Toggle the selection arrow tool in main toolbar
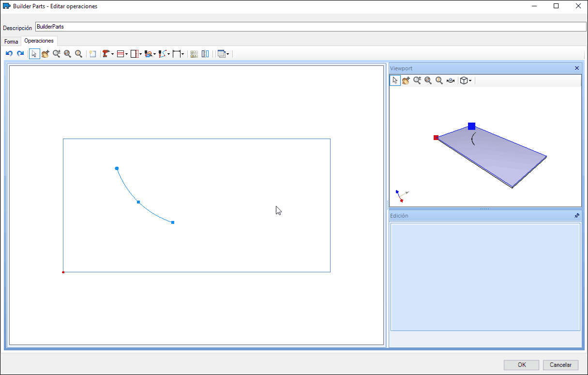This screenshot has width=588, height=375. 34,54
